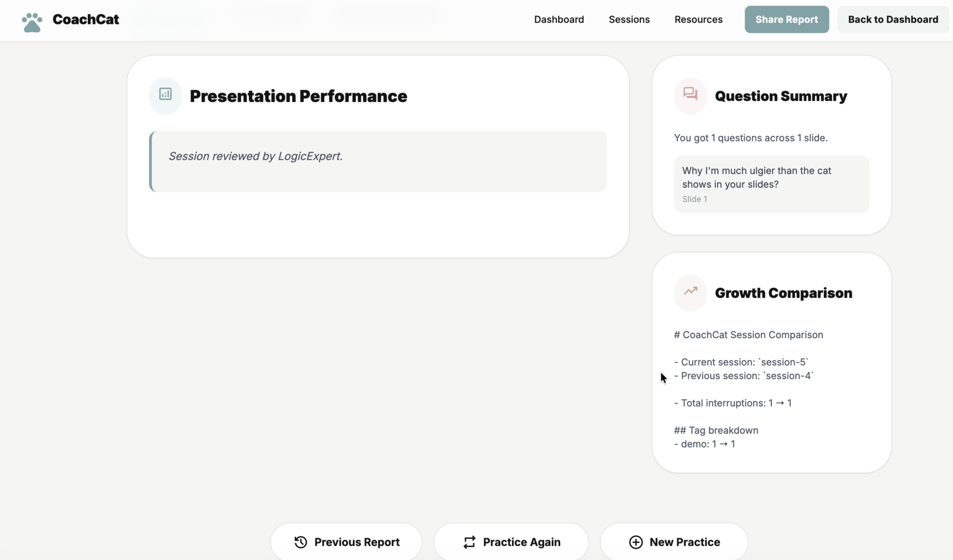Open the Resources nav item
The width and height of the screenshot is (953, 560).
click(698, 19)
